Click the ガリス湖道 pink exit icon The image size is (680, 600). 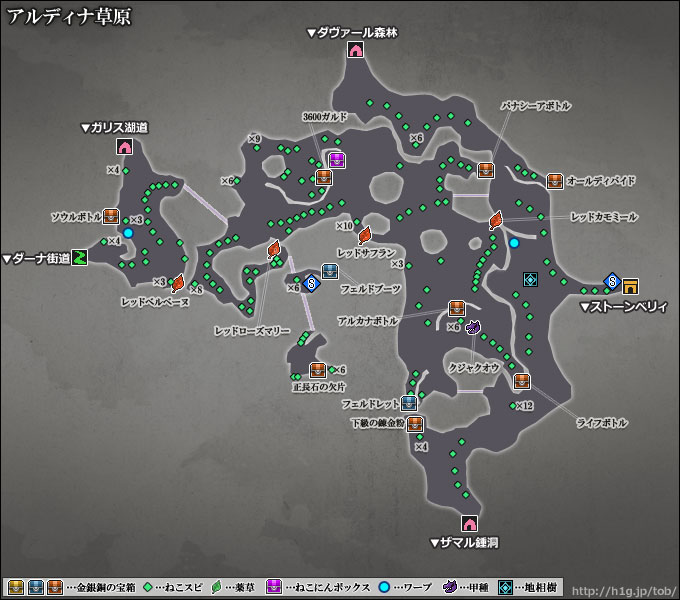[x=124, y=147]
